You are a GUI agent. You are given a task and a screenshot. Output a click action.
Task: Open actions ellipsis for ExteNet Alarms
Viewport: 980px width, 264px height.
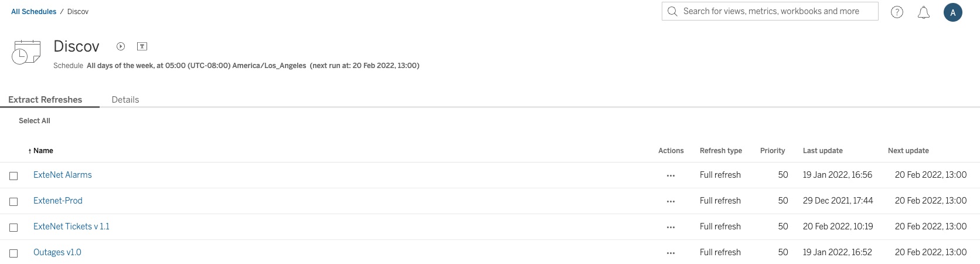[x=671, y=175]
